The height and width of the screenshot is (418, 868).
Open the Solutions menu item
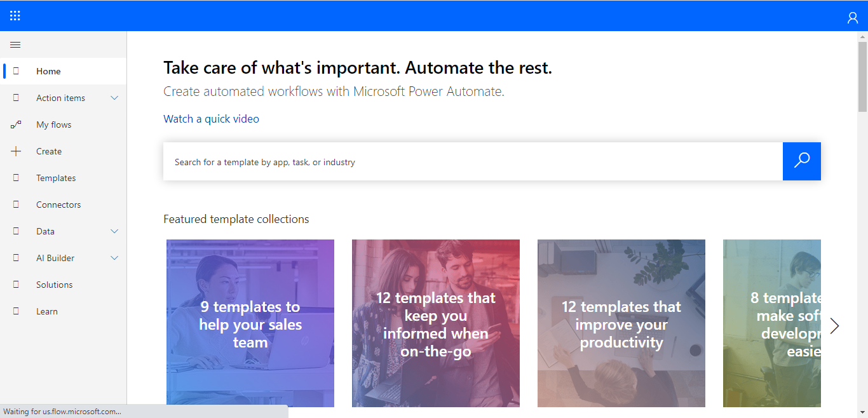coord(55,285)
